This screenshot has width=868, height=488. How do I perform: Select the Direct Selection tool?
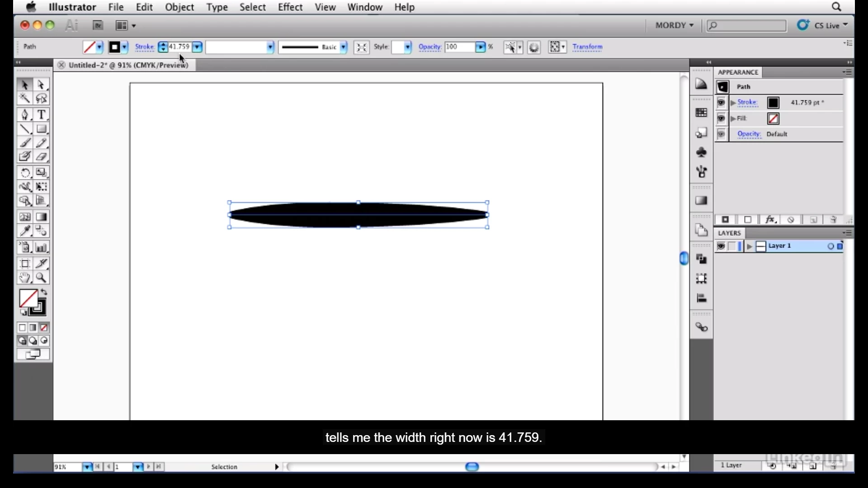41,84
